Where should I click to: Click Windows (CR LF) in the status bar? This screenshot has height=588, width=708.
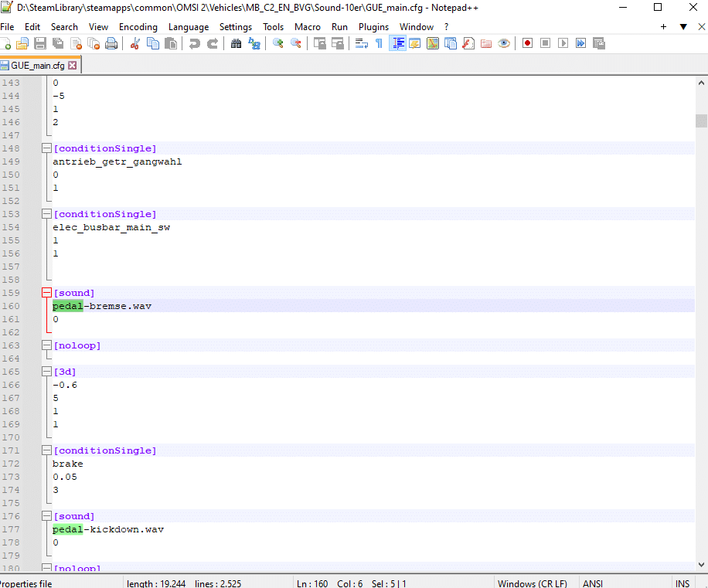532,583
